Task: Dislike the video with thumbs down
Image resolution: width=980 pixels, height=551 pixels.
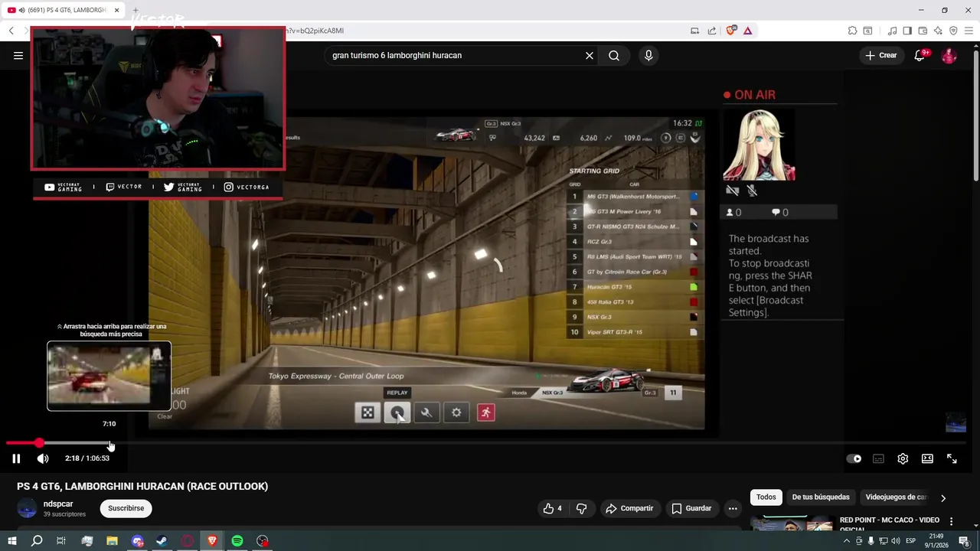Action: pyautogui.click(x=581, y=508)
